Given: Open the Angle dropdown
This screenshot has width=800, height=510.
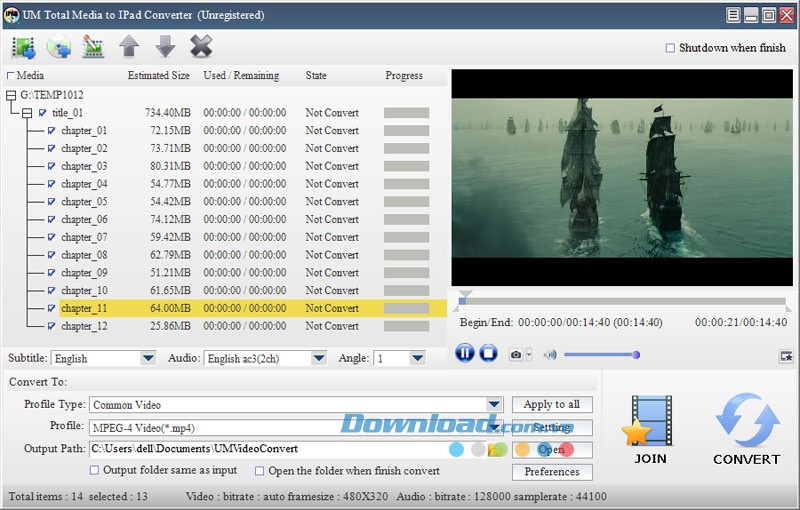Looking at the screenshot, I should [417, 358].
